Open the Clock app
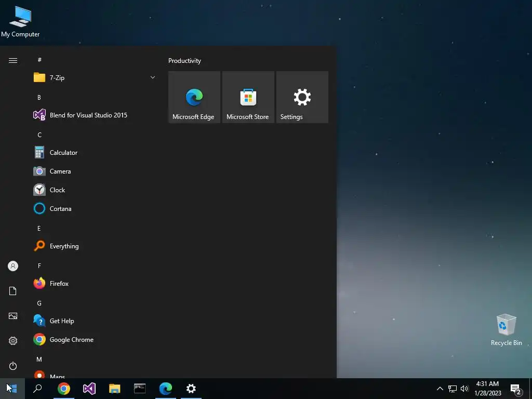532x399 pixels. click(x=95, y=190)
